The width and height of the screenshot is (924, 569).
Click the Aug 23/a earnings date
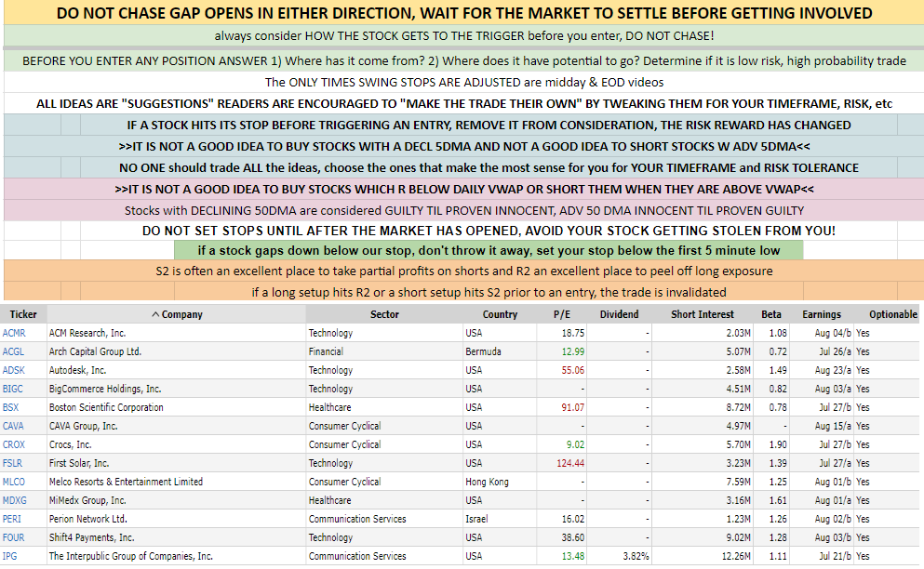pyautogui.click(x=833, y=370)
